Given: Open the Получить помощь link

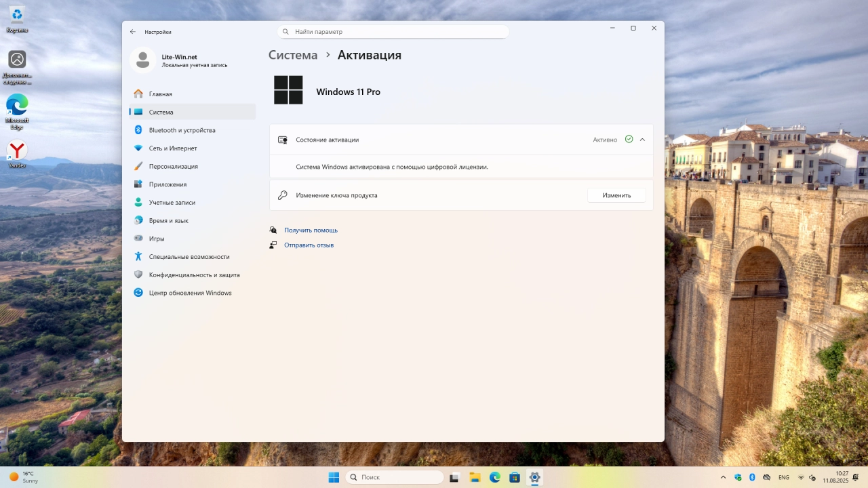Looking at the screenshot, I should tap(311, 230).
